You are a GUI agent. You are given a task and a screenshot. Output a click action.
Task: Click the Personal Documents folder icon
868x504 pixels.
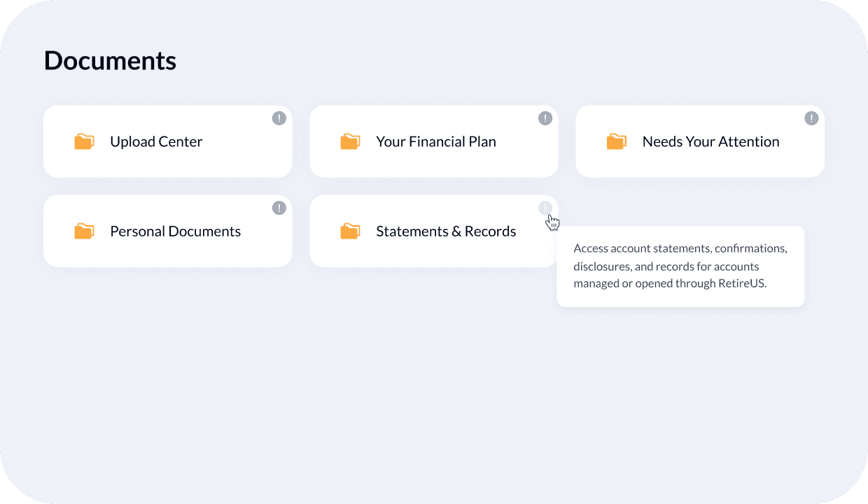84,231
